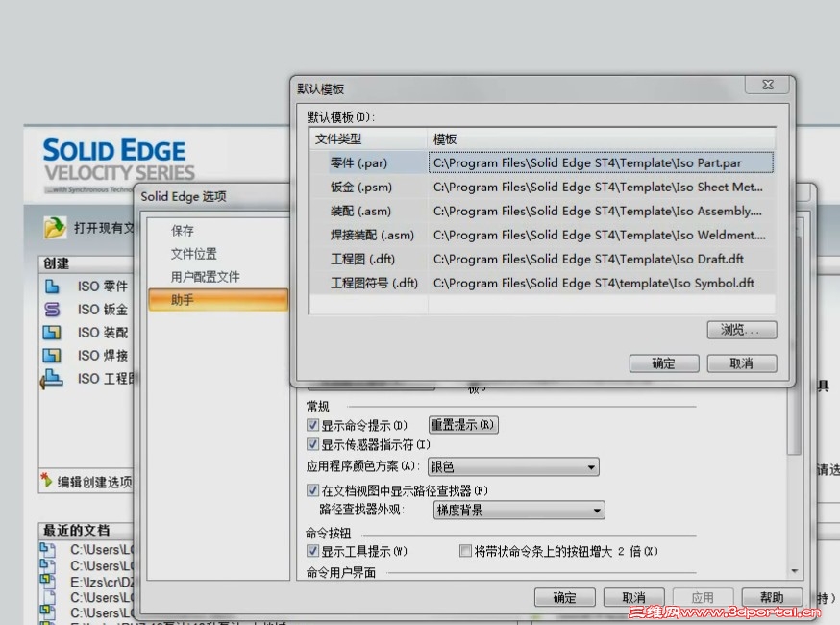Toggle 显示传感器指示符 checkbox
The image size is (840, 625).
(x=313, y=444)
